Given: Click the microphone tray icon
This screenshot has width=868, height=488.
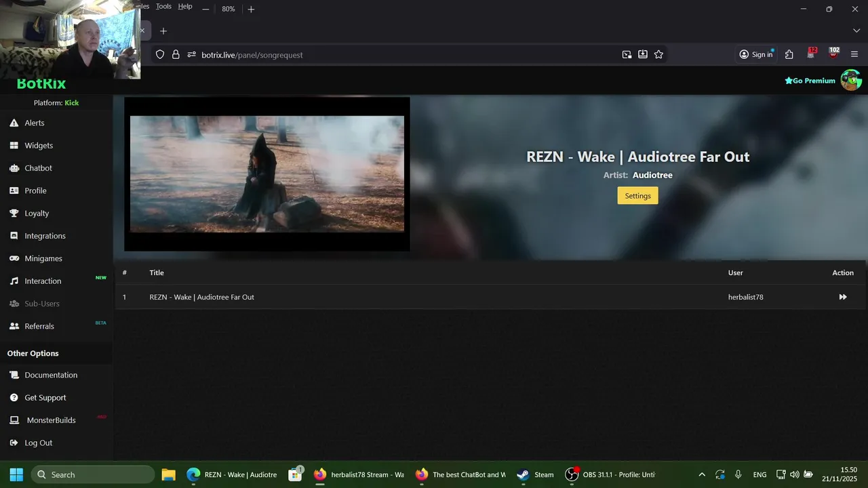Looking at the screenshot, I should pos(738,474).
